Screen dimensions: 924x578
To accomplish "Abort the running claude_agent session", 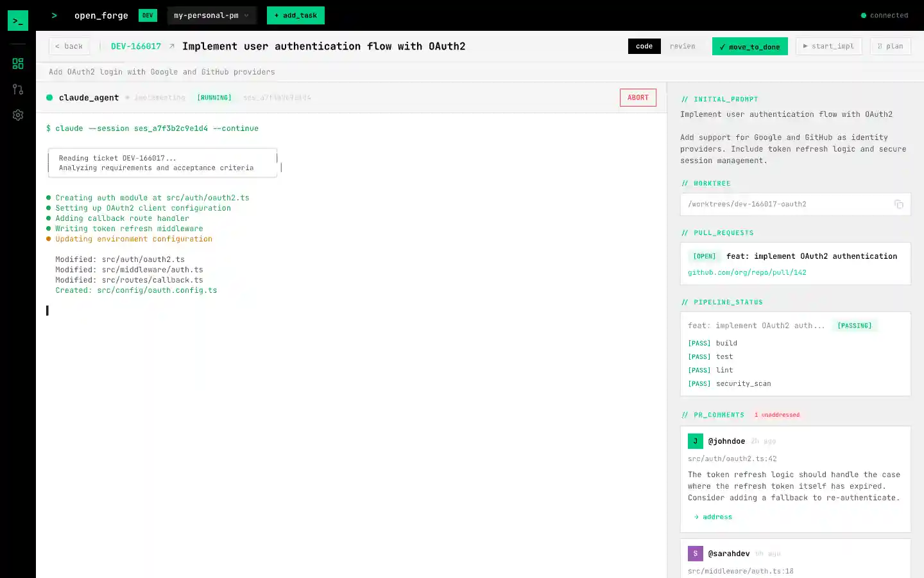I will (638, 97).
